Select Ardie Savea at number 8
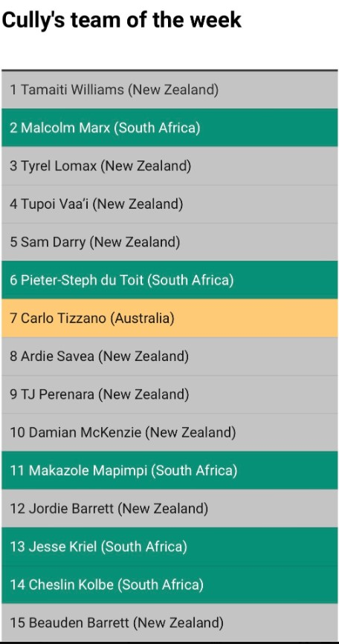This screenshot has height=644, width=339. point(169,356)
